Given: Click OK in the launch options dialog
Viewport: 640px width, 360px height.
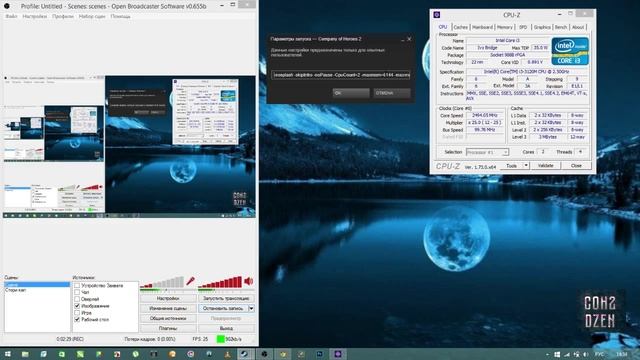Looking at the screenshot, I should pos(351,93).
